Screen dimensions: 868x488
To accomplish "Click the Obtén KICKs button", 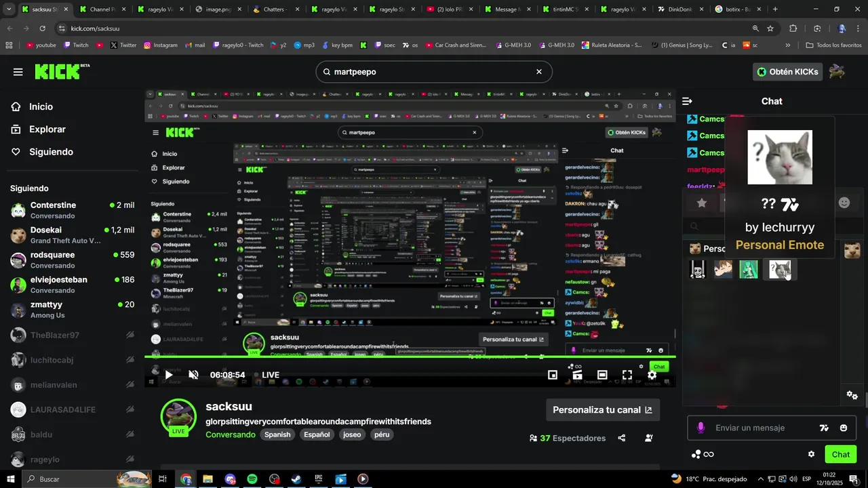I will pos(787,72).
